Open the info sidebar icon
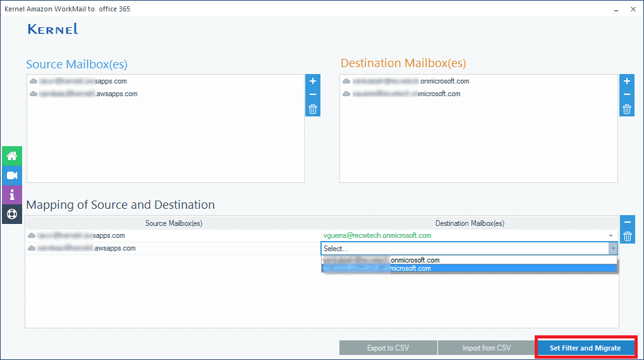644x360 pixels. (12, 195)
